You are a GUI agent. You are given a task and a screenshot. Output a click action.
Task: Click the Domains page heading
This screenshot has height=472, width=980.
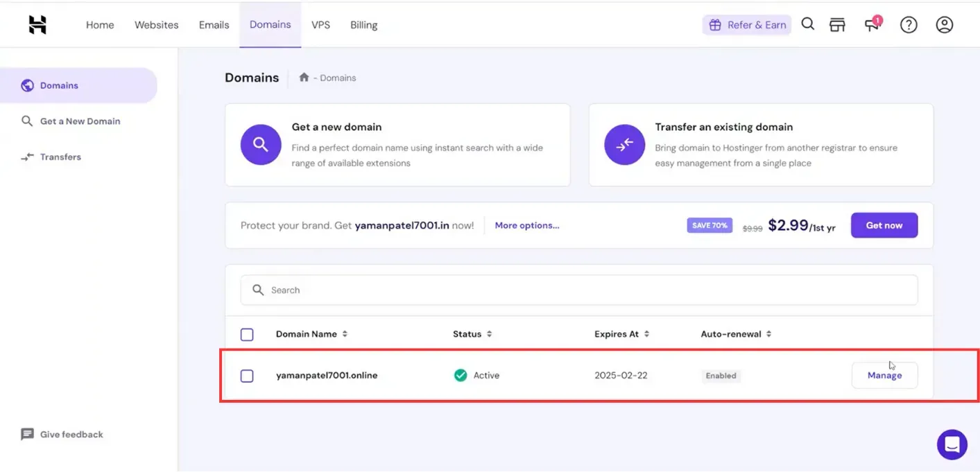coord(252,78)
